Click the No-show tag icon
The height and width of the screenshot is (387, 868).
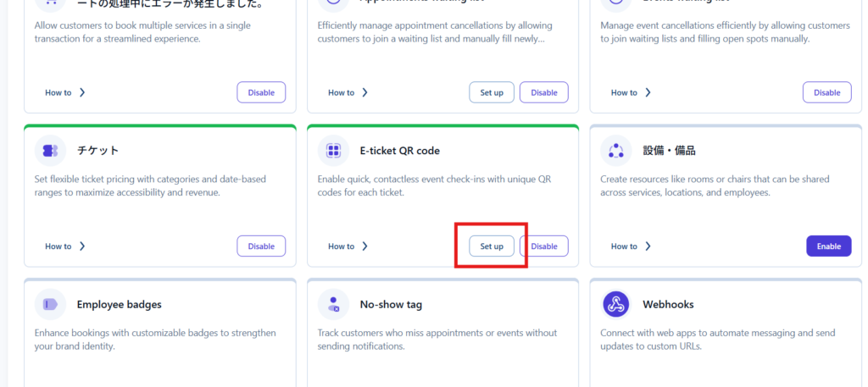333,304
